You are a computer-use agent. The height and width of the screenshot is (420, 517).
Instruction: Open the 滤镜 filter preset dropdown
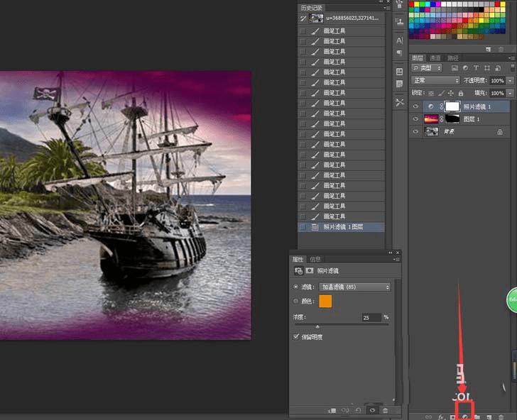tap(354, 287)
